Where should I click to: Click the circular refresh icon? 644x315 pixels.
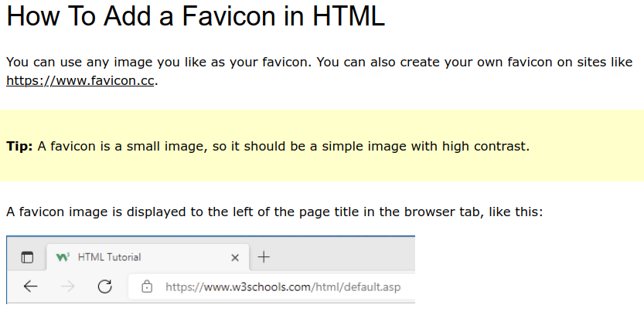click(105, 287)
